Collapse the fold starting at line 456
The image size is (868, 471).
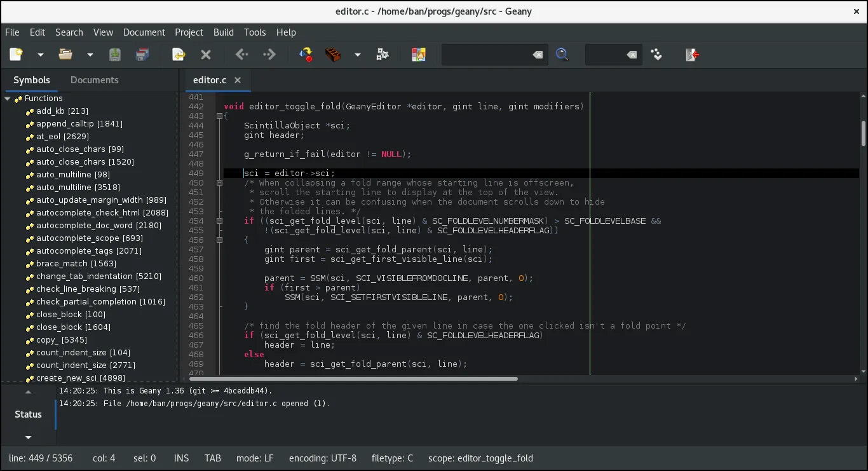tap(220, 240)
